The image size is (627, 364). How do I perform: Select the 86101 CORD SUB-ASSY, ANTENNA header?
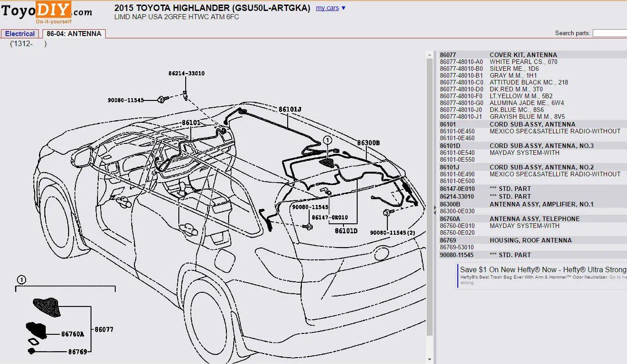click(533, 124)
